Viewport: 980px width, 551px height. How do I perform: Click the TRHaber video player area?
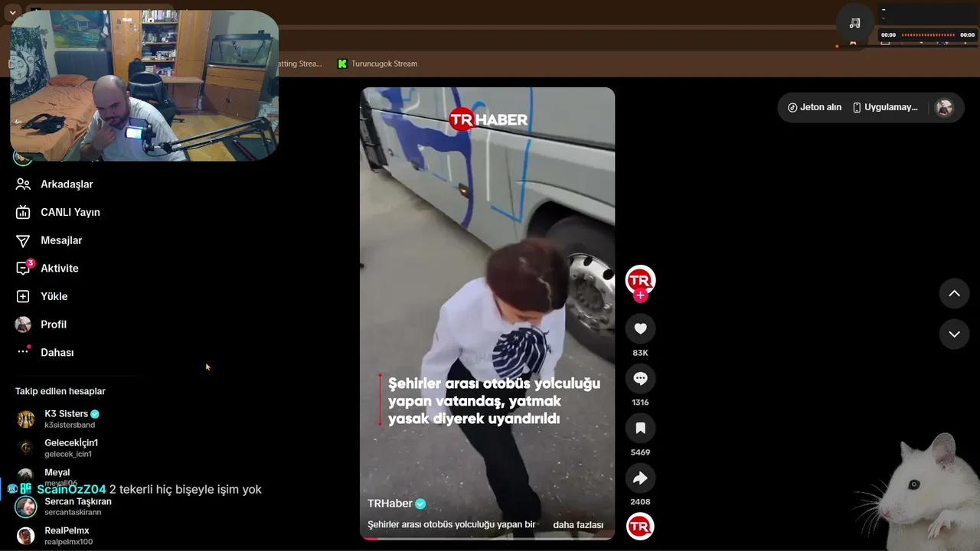[x=488, y=313]
